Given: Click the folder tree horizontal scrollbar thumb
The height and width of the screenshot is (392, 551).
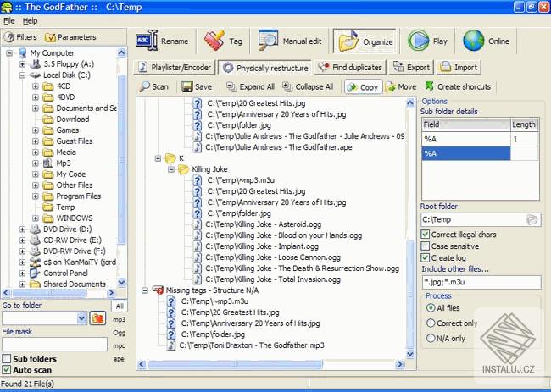Looking at the screenshot, I should (49, 293).
